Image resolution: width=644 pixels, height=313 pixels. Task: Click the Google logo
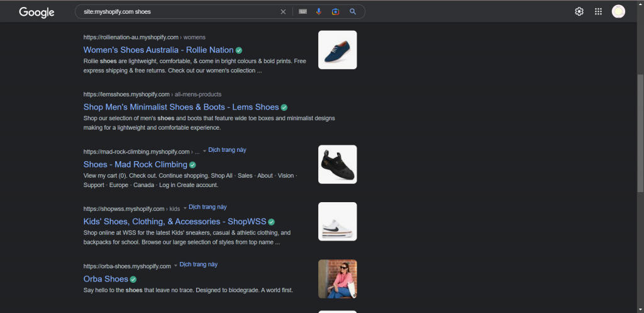(x=36, y=13)
